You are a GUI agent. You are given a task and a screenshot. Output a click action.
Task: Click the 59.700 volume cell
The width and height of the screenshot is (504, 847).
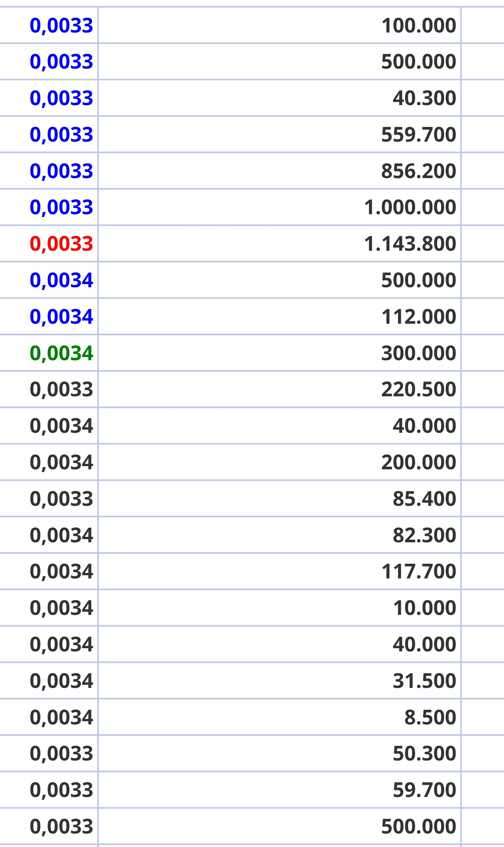click(x=280, y=790)
